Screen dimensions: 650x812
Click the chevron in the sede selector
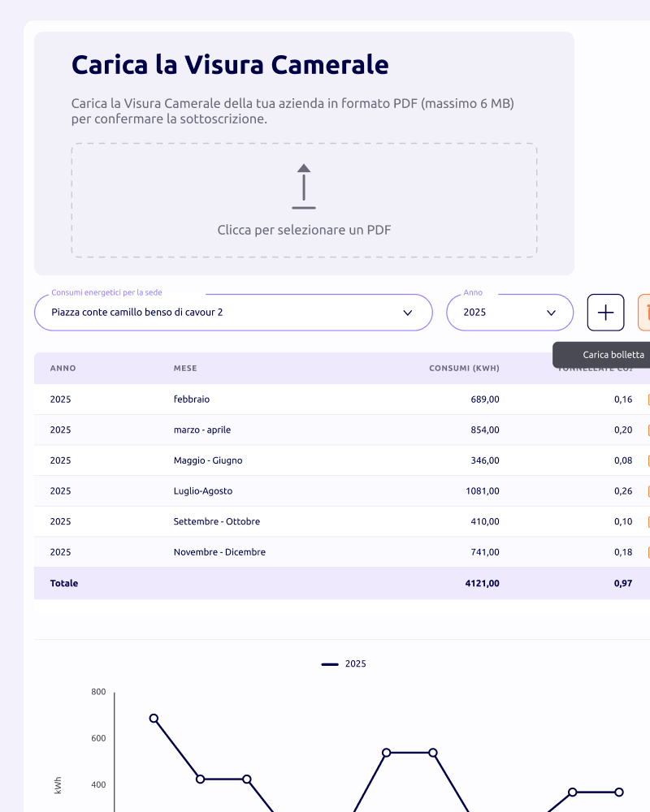pos(408,313)
